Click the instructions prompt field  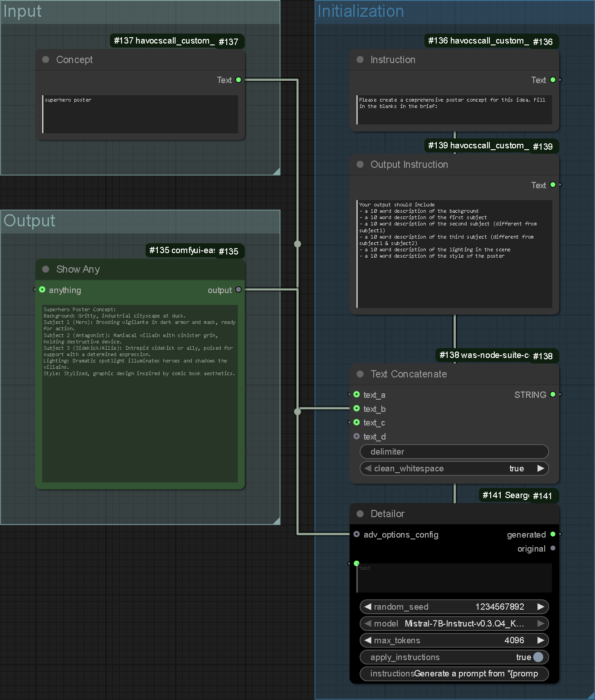454,674
